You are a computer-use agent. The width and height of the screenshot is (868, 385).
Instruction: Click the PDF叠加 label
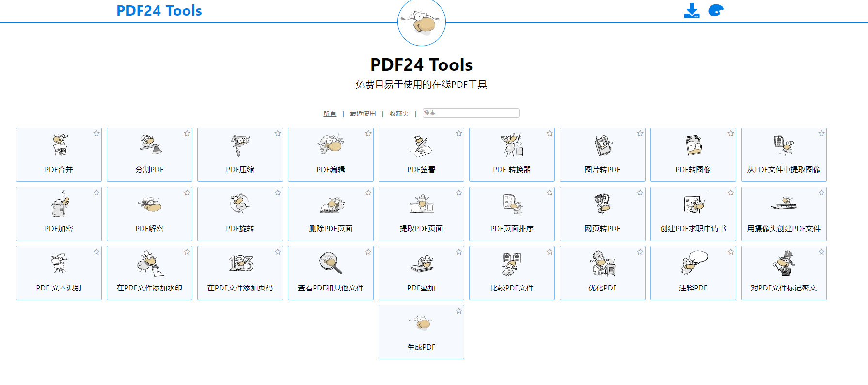pyautogui.click(x=421, y=288)
